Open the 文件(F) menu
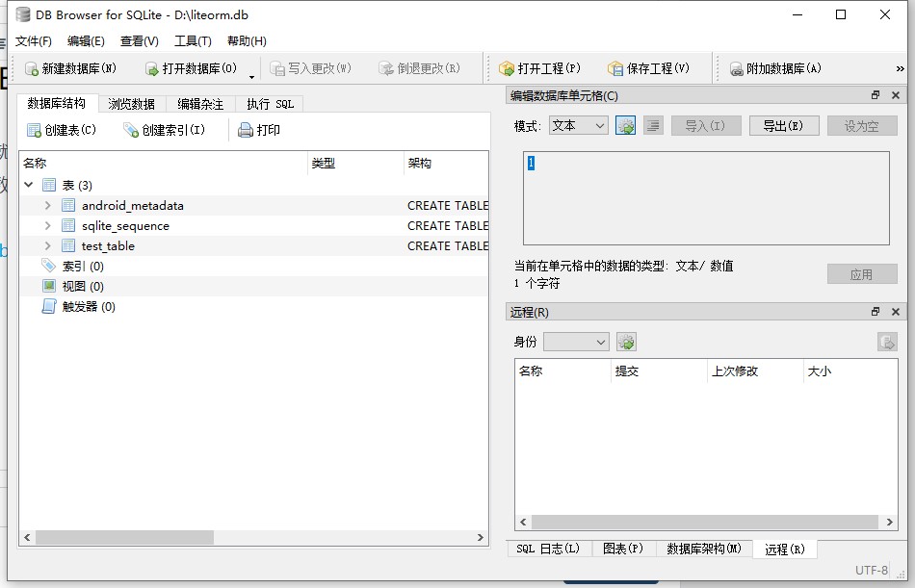 (x=34, y=40)
